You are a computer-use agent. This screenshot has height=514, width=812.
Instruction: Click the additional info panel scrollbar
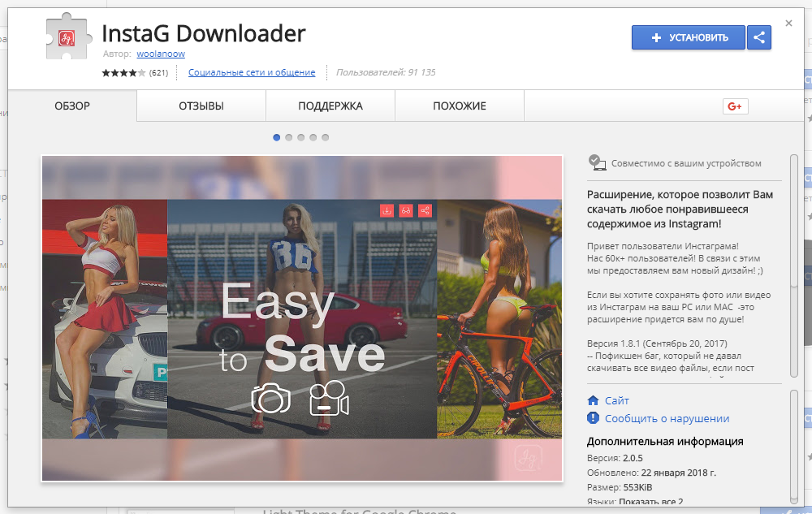coord(794,446)
